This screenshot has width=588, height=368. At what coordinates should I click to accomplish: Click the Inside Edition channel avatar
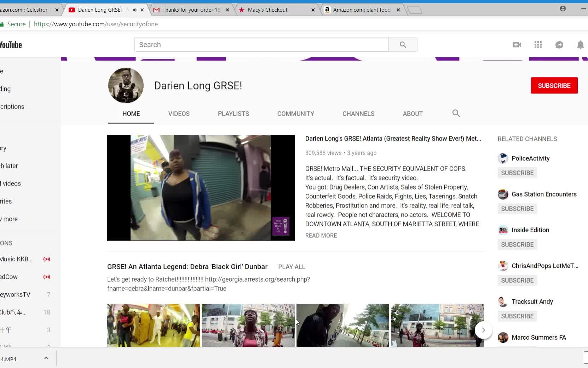pyautogui.click(x=503, y=230)
